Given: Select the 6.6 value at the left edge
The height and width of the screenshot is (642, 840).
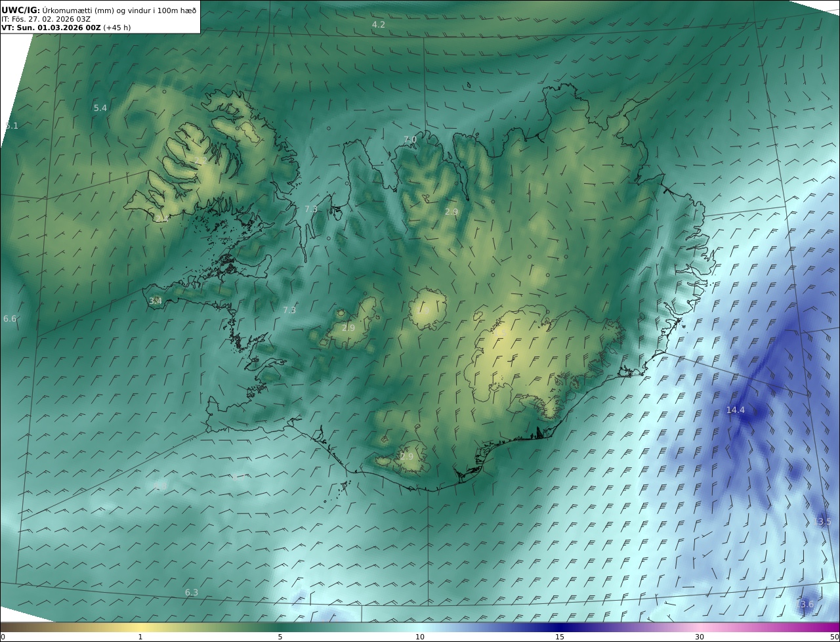Looking at the screenshot, I should pyautogui.click(x=10, y=319).
